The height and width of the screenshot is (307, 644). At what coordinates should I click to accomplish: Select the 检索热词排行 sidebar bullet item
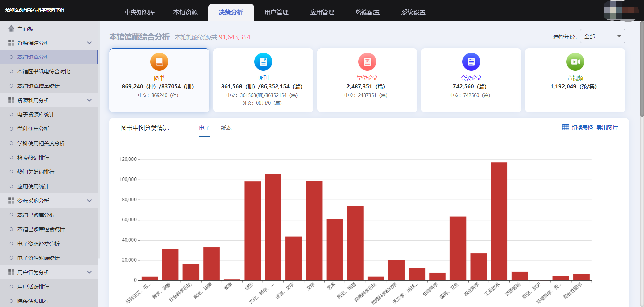pos(11,158)
